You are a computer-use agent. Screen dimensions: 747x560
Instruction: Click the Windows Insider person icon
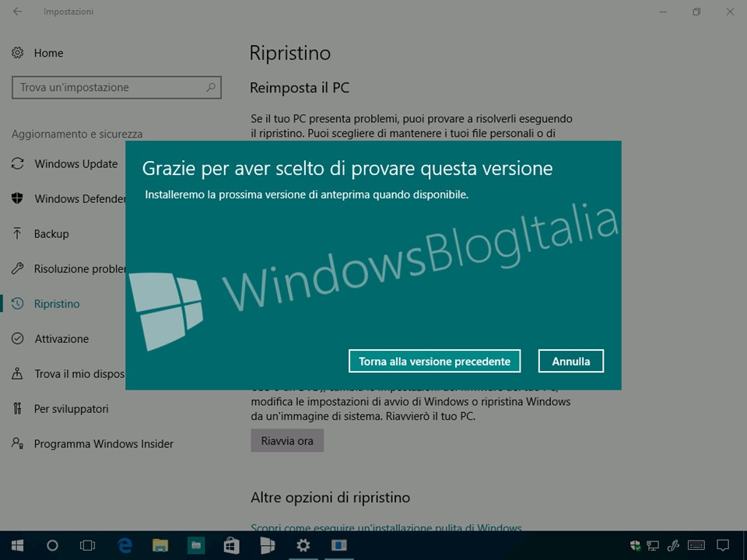18,443
